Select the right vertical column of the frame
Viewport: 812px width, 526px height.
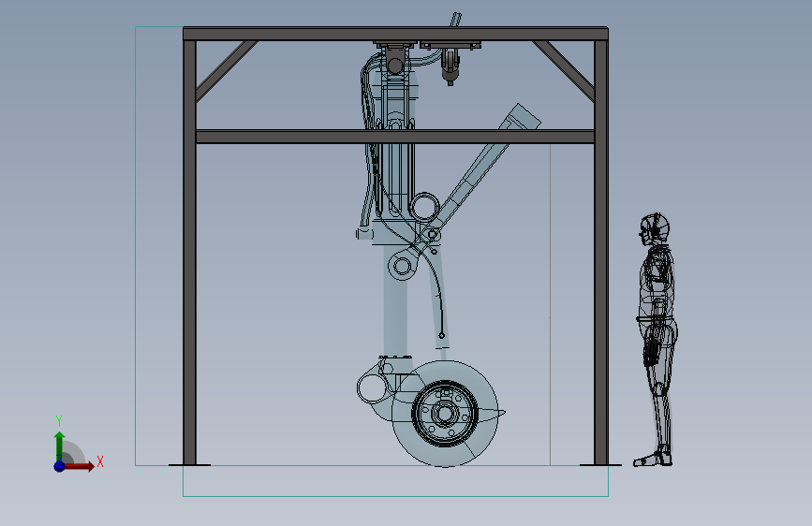[601, 253]
